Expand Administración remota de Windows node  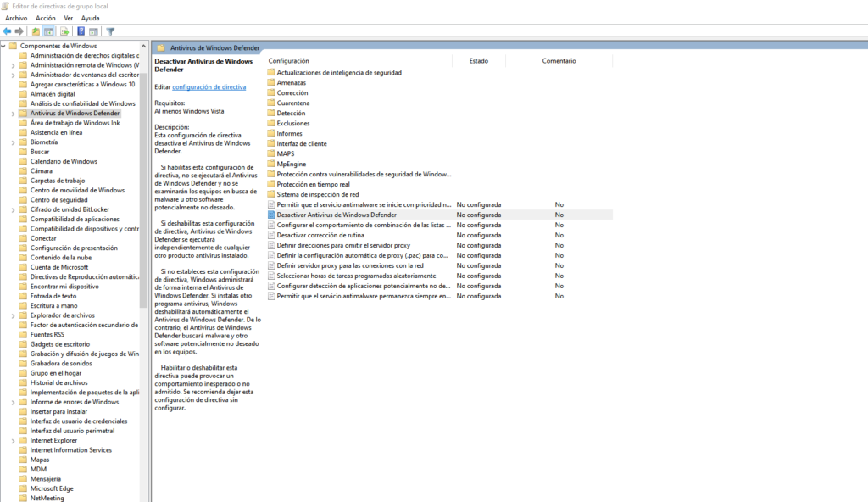pyautogui.click(x=14, y=65)
